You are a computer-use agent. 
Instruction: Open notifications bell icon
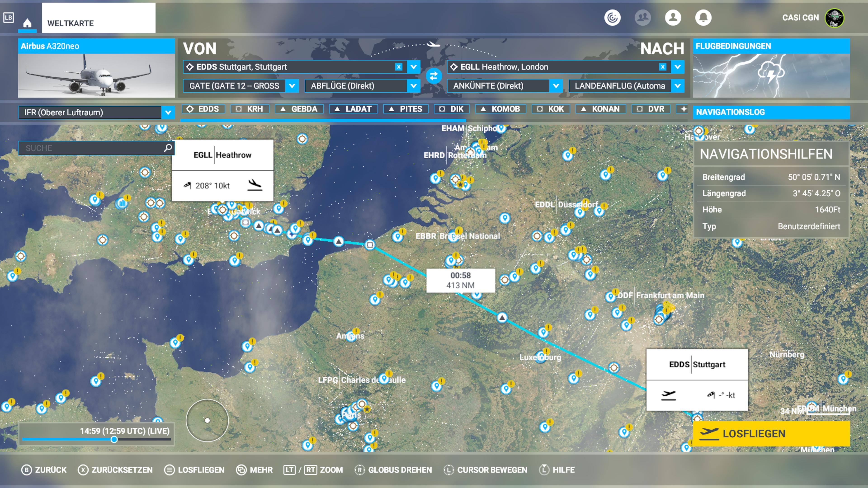[703, 18]
